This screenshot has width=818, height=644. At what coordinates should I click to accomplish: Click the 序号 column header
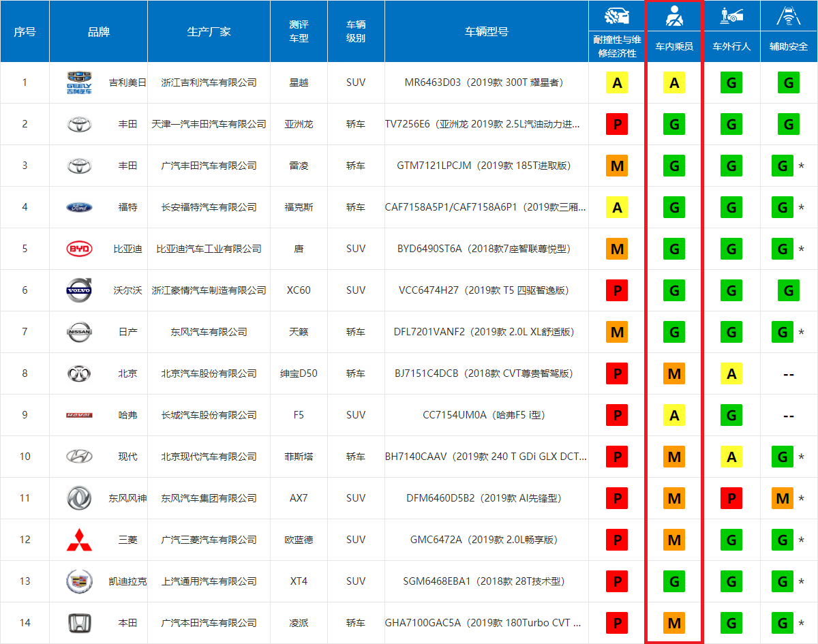(25, 31)
